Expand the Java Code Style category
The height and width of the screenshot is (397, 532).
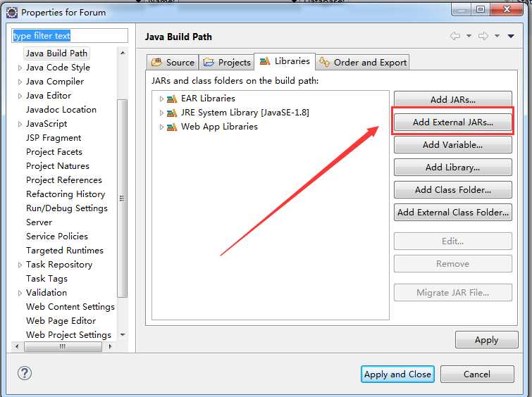(20, 68)
